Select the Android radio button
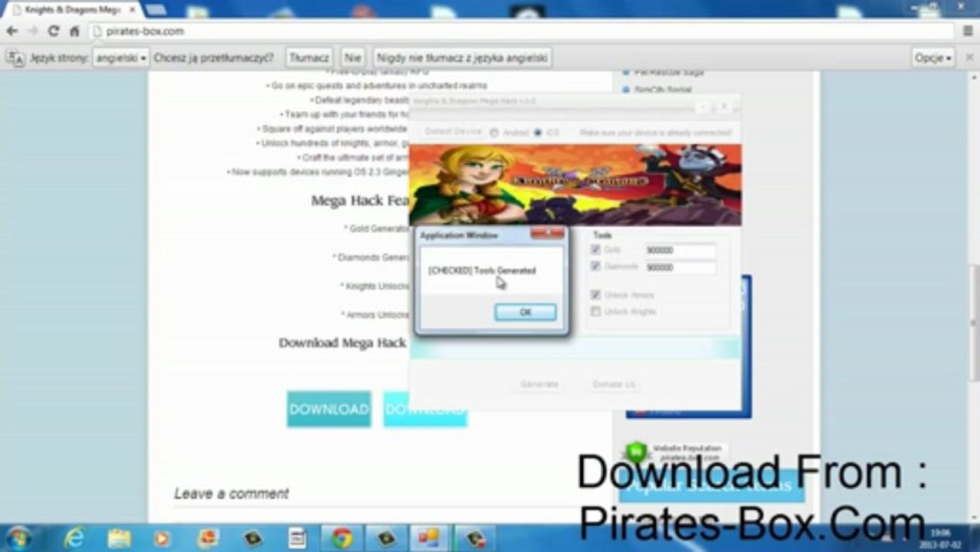 coord(494,133)
